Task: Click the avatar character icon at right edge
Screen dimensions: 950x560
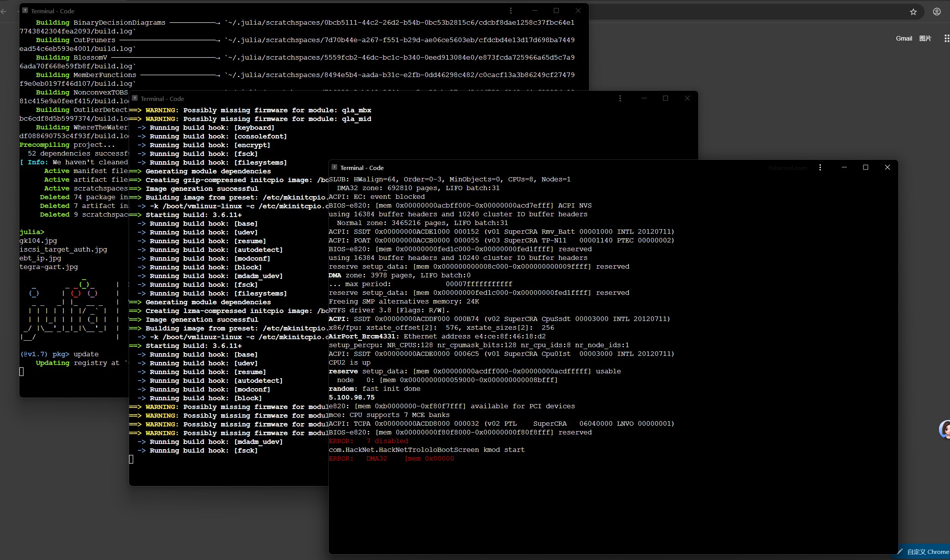Action: click(945, 430)
